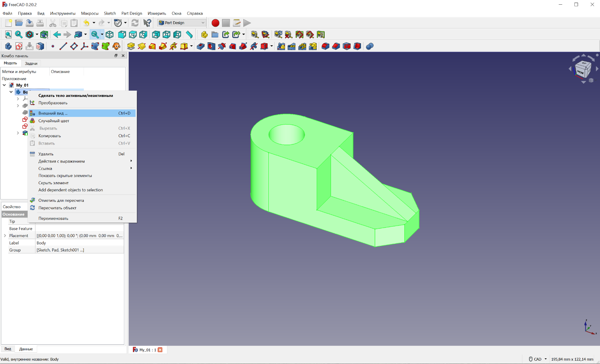Screen dimensions: 600x364
Task: Expand the Placement property row
Action: (x=5, y=236)
